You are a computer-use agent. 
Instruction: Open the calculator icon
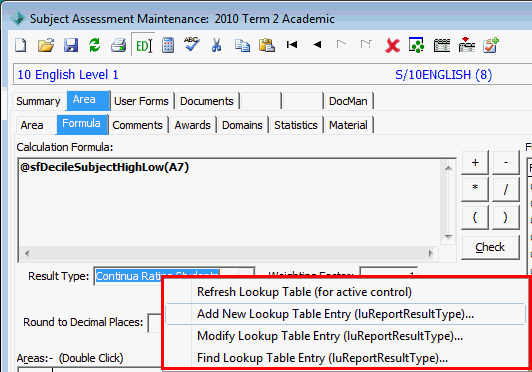168,45
